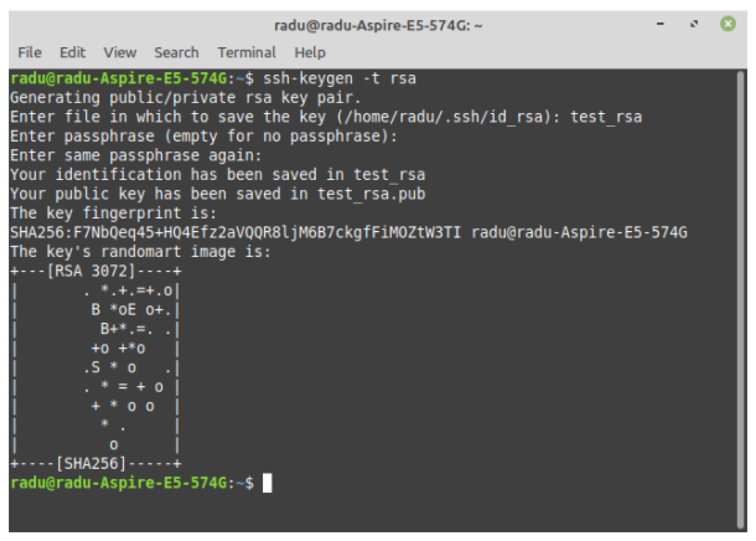Click the [RSA 3072] randomart header
The height and width of the screenshot is (541, 756).
click(x=91, y=271)
